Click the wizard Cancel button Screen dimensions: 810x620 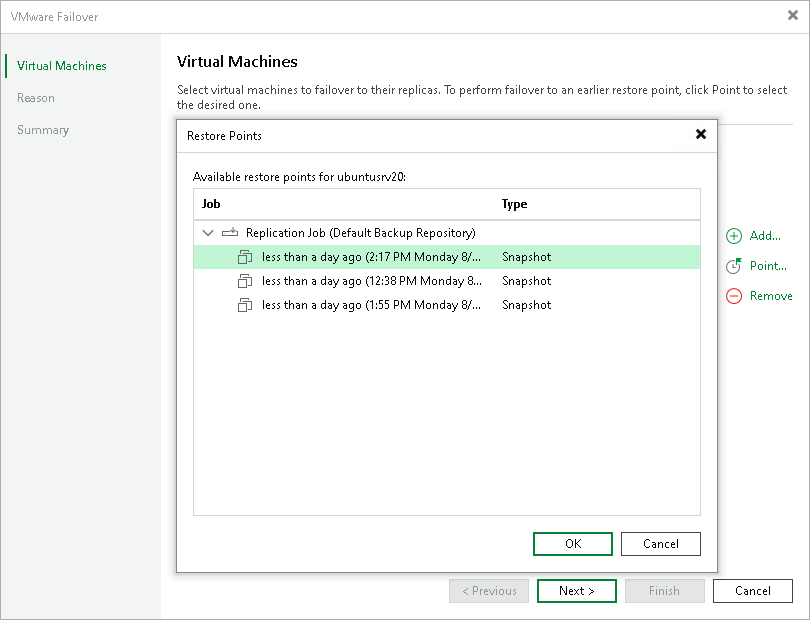coord(752,590)
